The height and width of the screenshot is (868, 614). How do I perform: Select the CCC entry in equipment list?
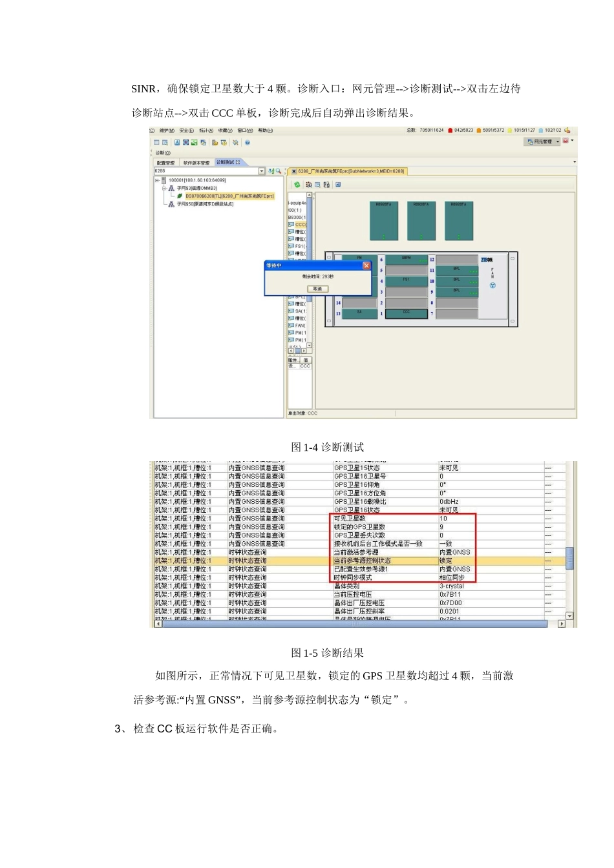click(301, 225)
